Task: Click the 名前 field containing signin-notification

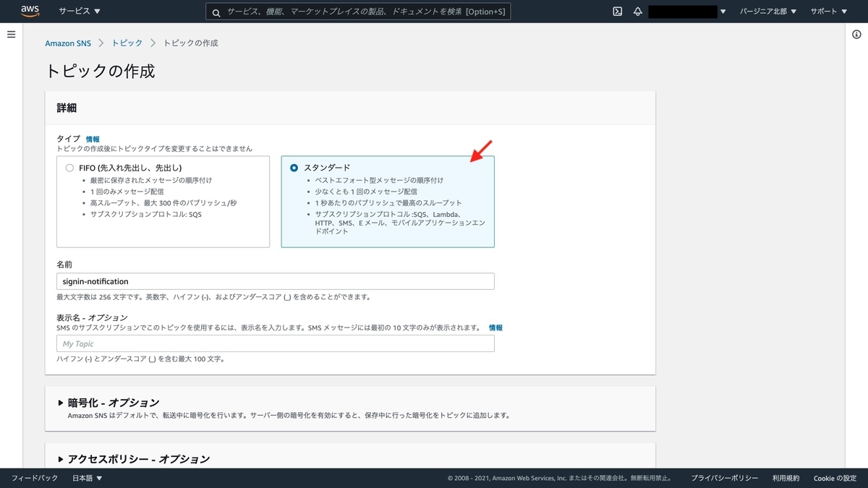Action: point(276,281)
